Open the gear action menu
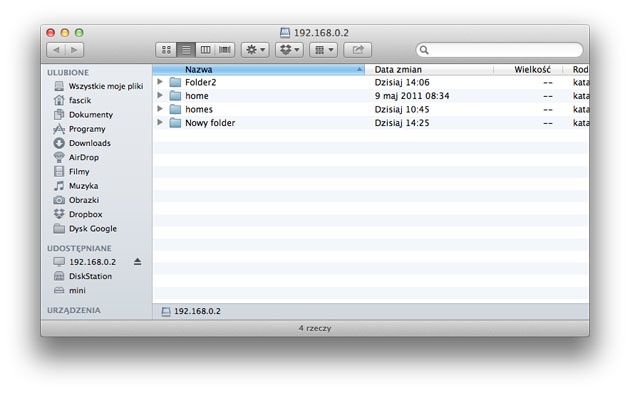Viewport: 630px width, 393px height. click(x=255, y=50)
